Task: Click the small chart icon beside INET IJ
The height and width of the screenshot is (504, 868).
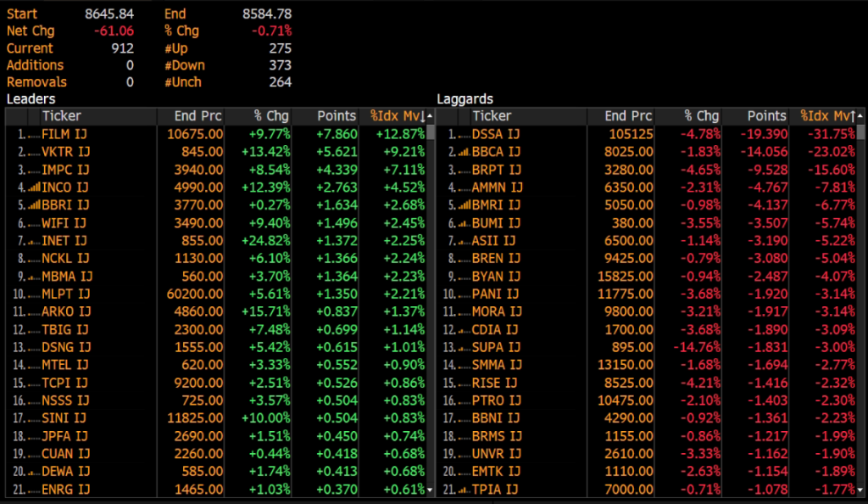Action: (33, 241)
